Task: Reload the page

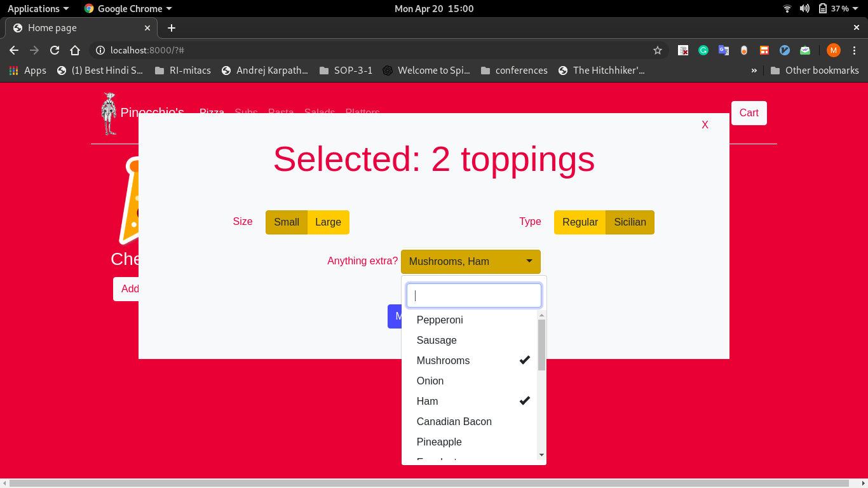Action: click(55, 50)
